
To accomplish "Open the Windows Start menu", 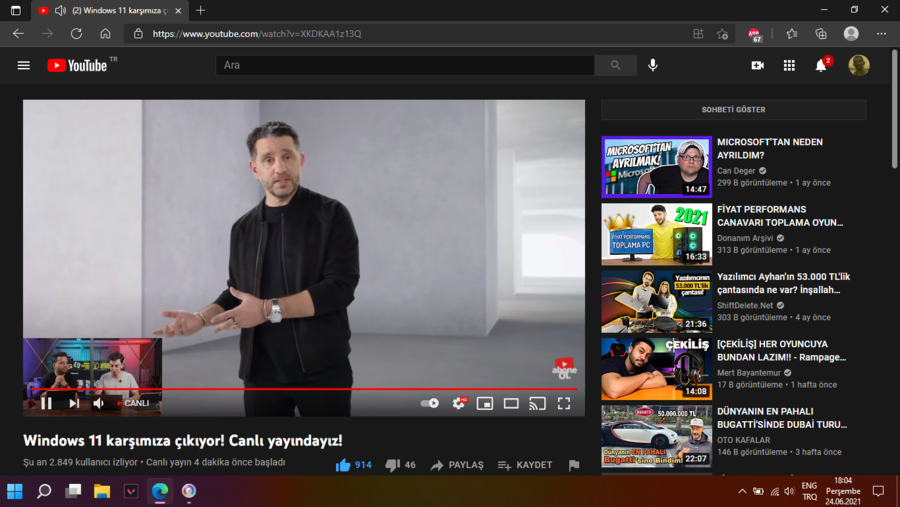I will 15,491.
